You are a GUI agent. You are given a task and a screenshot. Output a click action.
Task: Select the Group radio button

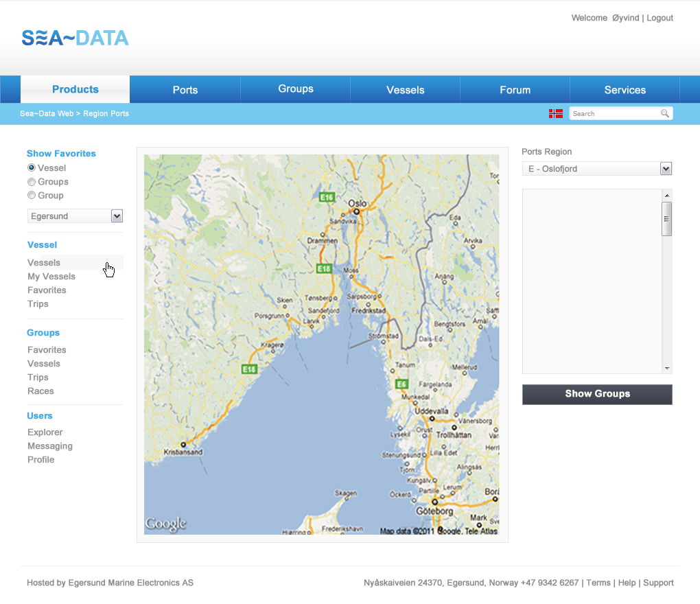(x=32, y=196)
